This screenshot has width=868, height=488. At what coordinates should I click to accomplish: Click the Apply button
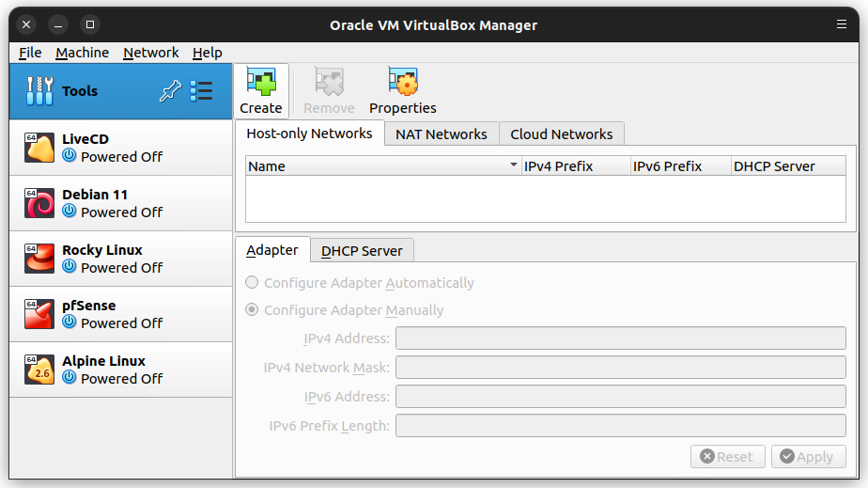808,456
